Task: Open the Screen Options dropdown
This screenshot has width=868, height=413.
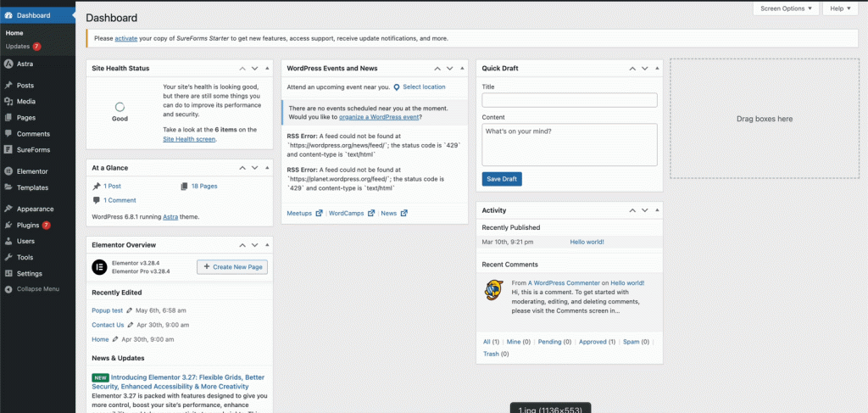Action: pos(786,8)
